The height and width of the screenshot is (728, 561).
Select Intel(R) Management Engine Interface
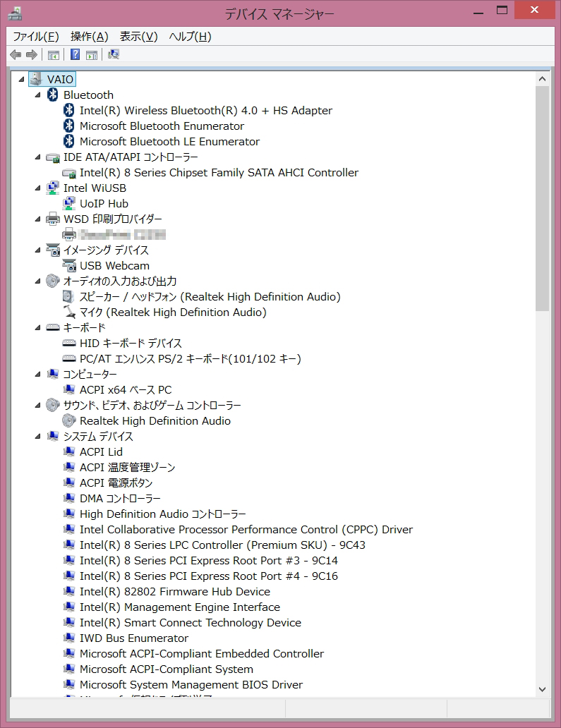[x=180, y=607]
